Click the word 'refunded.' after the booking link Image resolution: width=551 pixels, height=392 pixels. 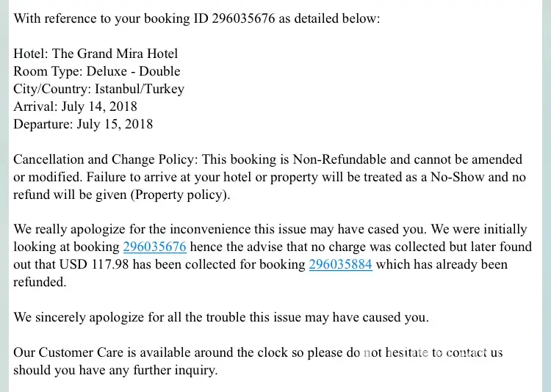point(40,283)
